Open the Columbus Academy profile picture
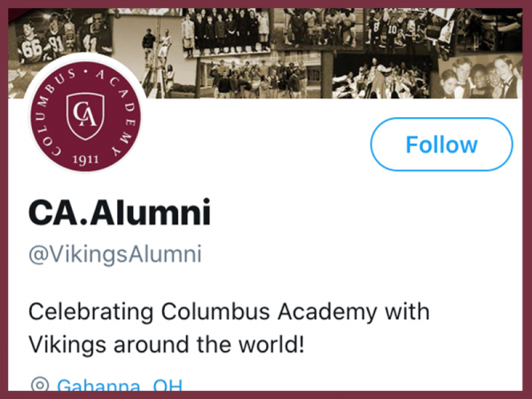Viewport: 532px width, 399px height. click(85, 118)
